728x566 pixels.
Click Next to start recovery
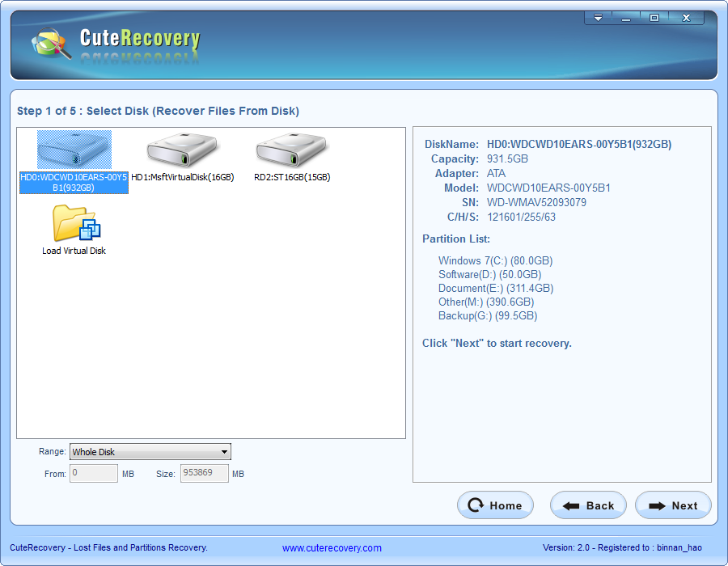tap(673, 505)
